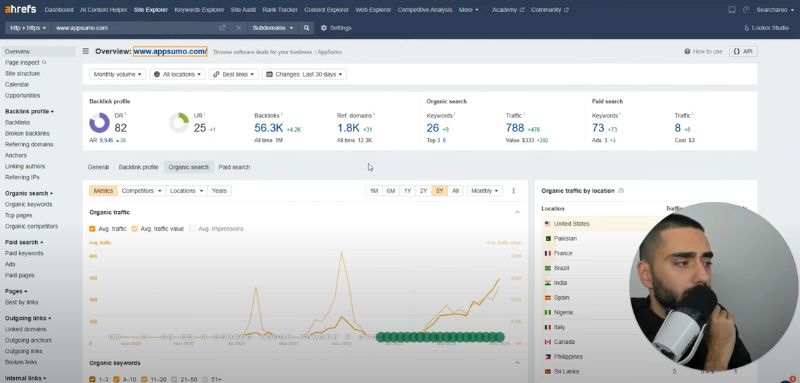Switch to the General tab
The image size is (800, 383).
point(98,167)
